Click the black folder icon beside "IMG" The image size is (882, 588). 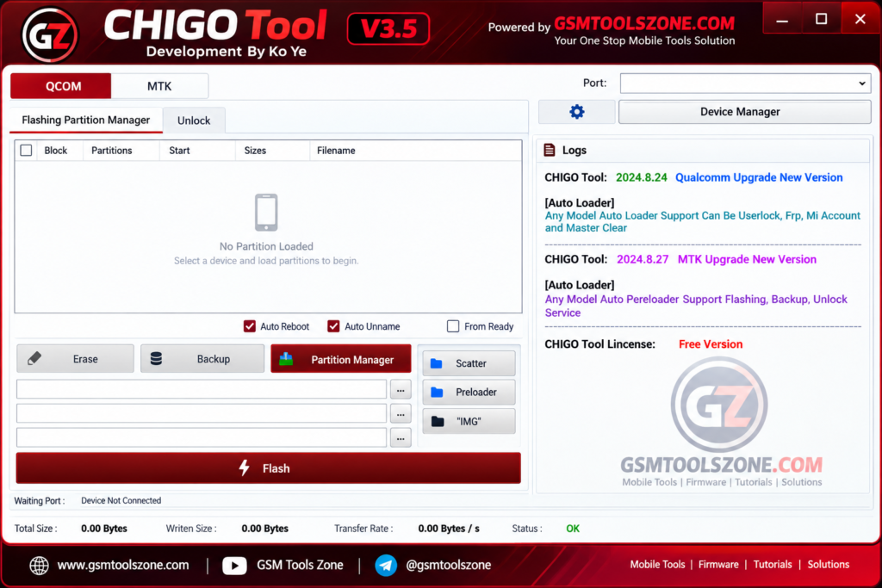[x=438, y=421]
